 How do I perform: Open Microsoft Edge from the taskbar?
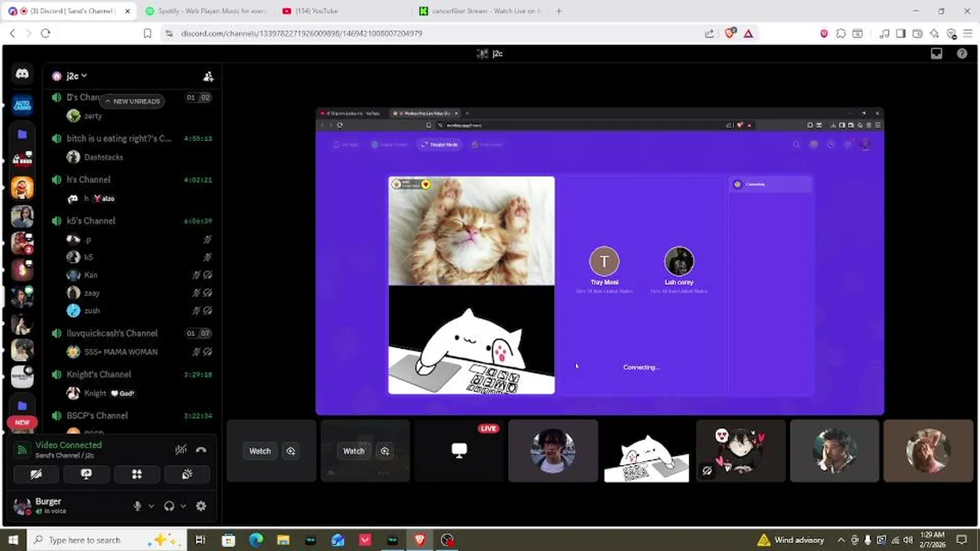pyautogui.click(x=256, y=540)
